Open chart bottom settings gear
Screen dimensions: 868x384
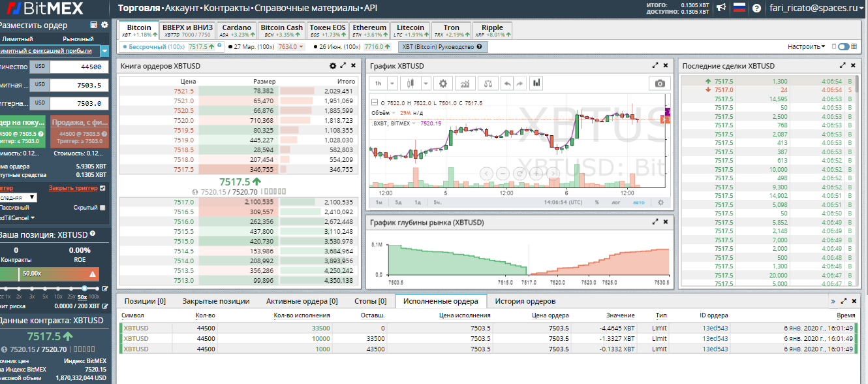click(x=660, y=202)
